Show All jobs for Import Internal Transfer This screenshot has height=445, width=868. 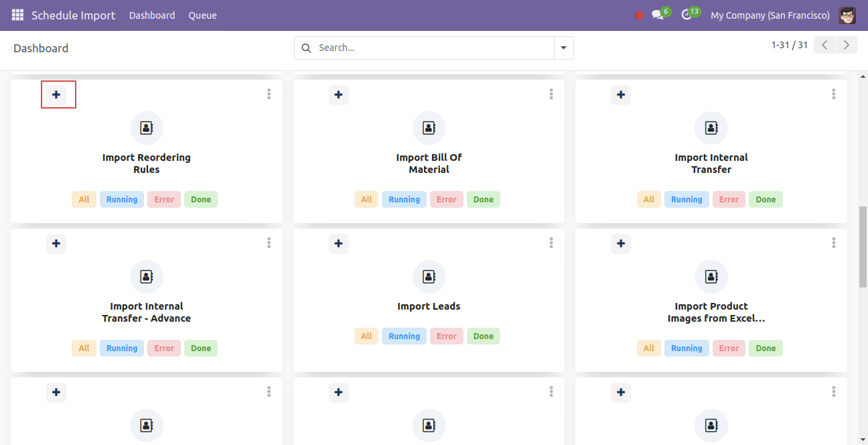click(649, 199)
